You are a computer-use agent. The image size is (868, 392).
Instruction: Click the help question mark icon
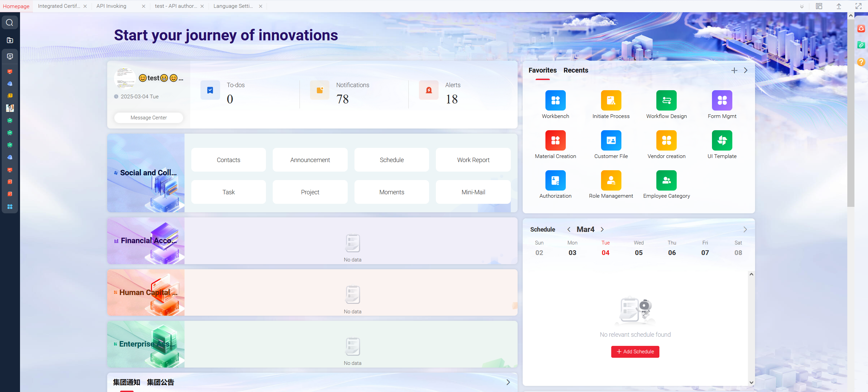click(x=861, y=62)
